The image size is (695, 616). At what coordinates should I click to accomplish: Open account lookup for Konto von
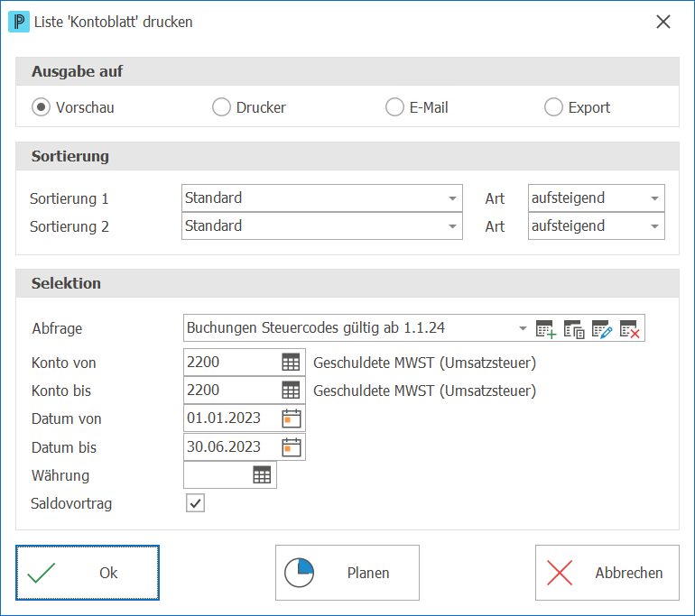point(291,363)
